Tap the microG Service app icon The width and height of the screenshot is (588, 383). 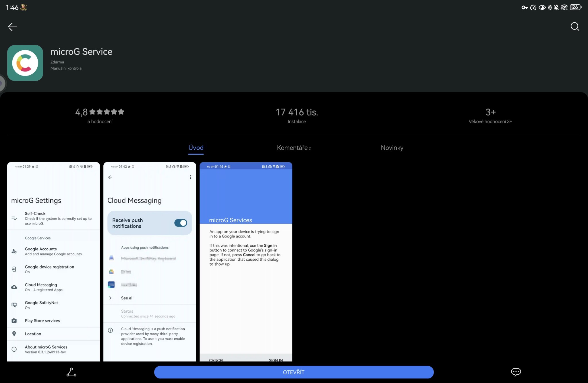(x=25, y=63)
